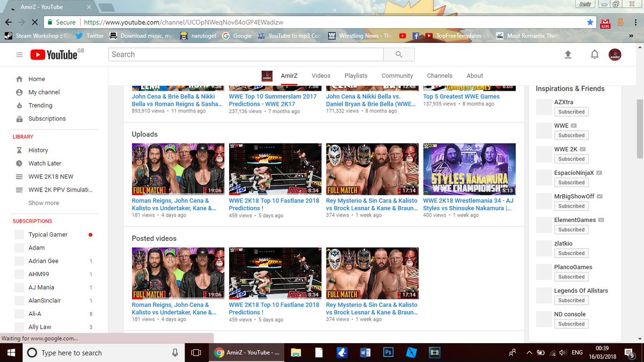
Task: Bookmark page with the star icon
Action: (590, 23)
